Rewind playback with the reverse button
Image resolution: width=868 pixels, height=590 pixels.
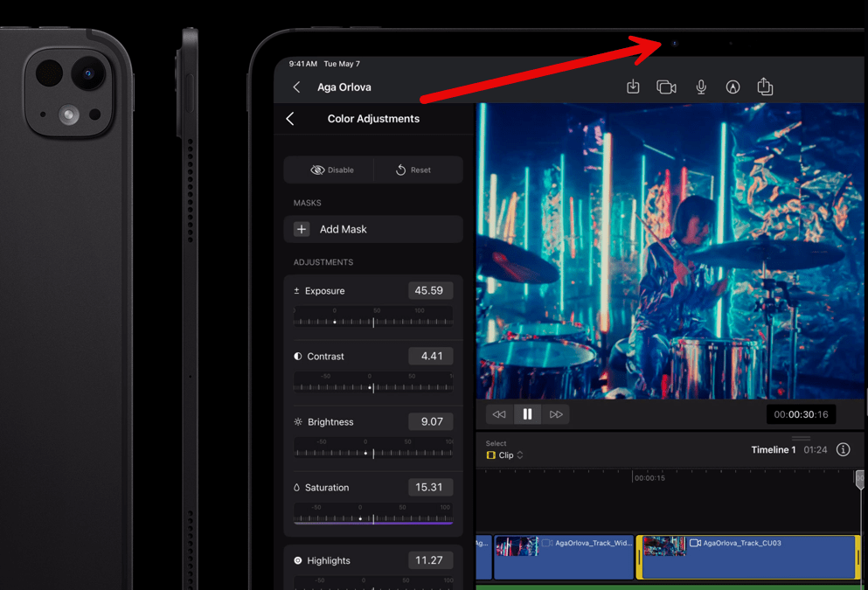click(x=499, y=414)
